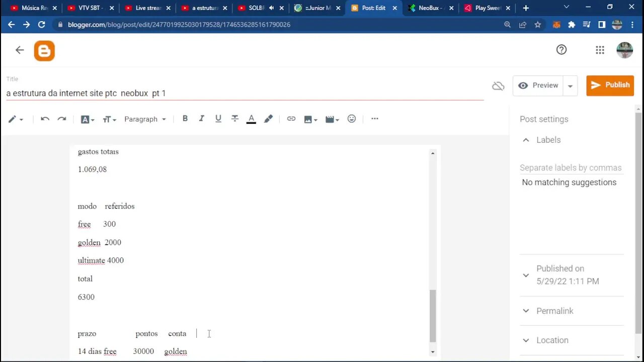The width and height of the screenshot is (644, 362).
Task: Open the Paragraph style dropdown
Action: (x=145, y=119)
